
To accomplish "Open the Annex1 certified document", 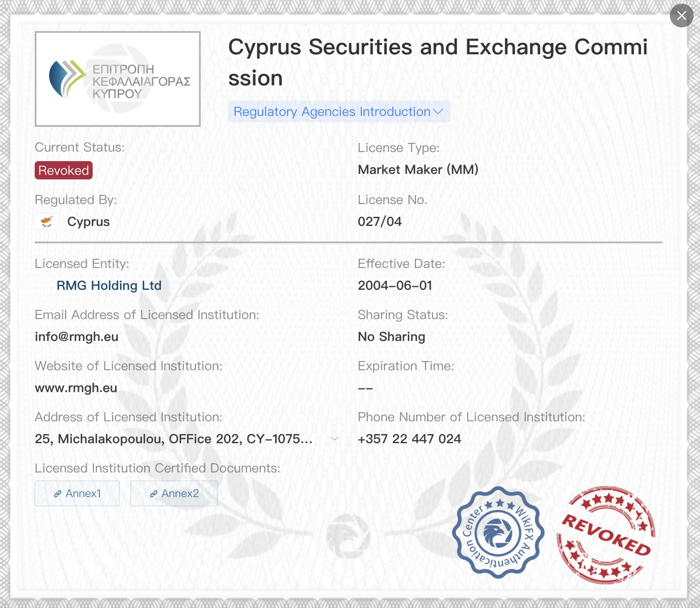I will [77, 493].
